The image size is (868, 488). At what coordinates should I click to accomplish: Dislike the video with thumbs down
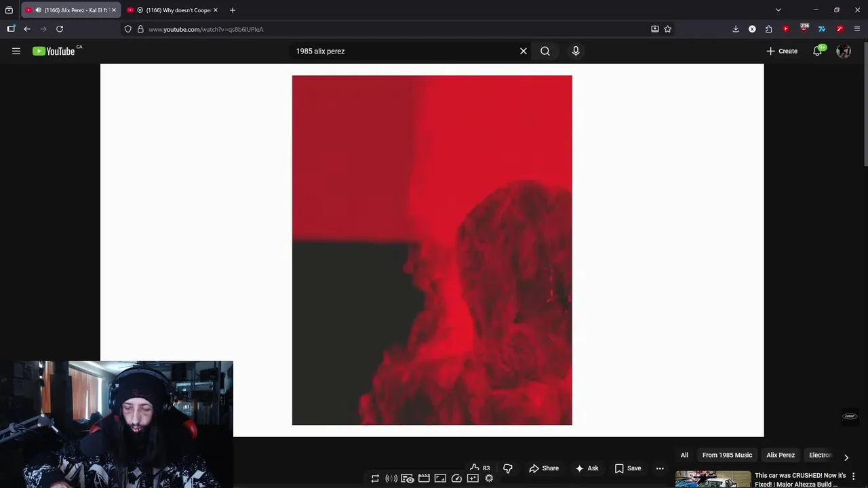[508, 468]
